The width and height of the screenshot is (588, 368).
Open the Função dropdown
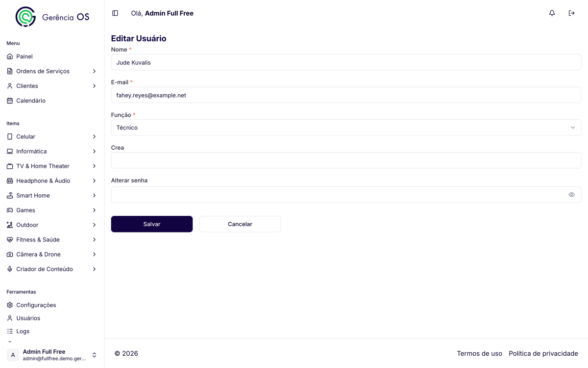(x=346, y=128)
